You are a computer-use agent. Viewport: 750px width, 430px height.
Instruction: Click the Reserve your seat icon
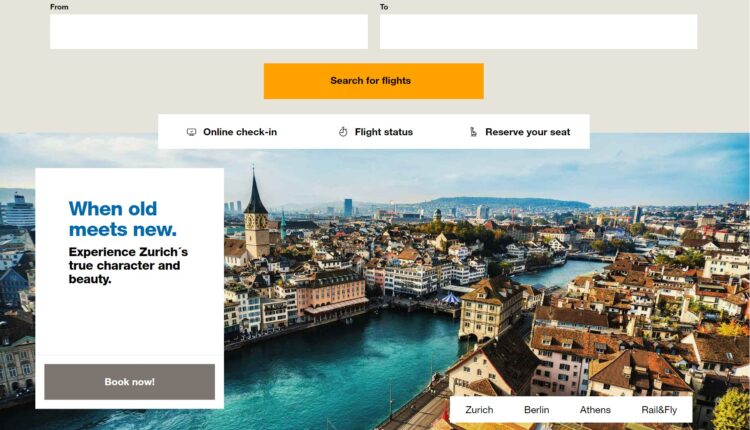point(473,132)
